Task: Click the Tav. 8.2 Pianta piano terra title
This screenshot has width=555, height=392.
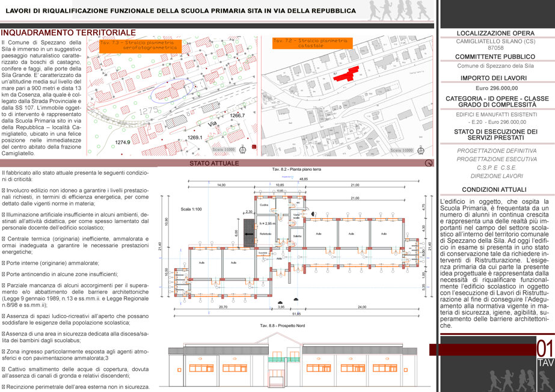Action: (296, 170)
